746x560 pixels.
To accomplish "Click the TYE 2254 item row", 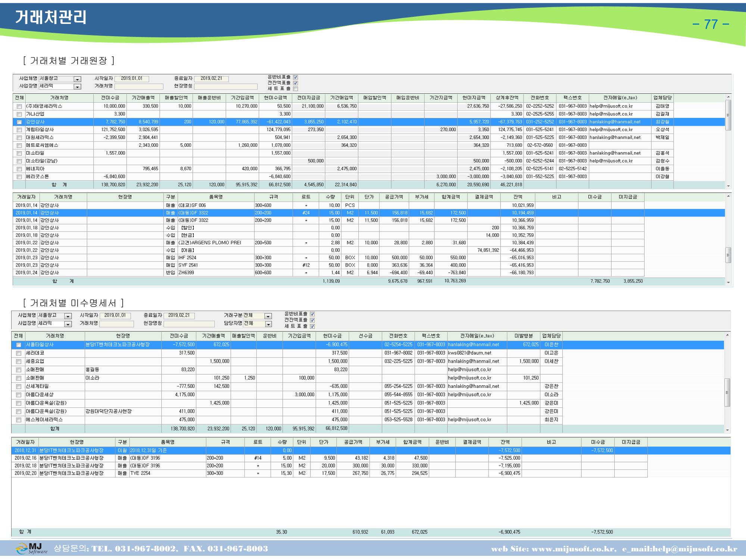I will [330, 473].
